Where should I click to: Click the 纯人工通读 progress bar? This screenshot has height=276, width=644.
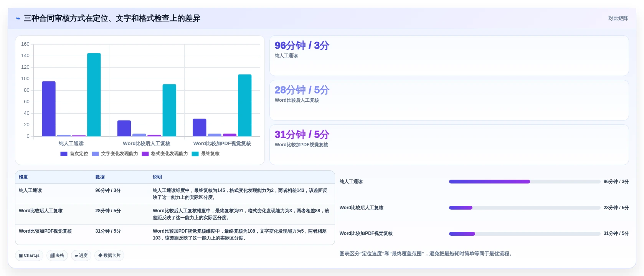525,182
